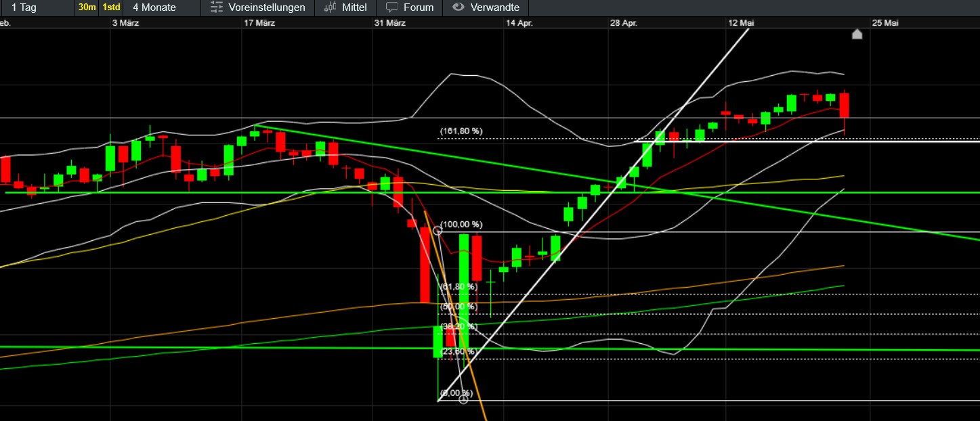This screenshot has height=421, width=980.
Task: Click the 12 Mai date label
Action: 742,23
